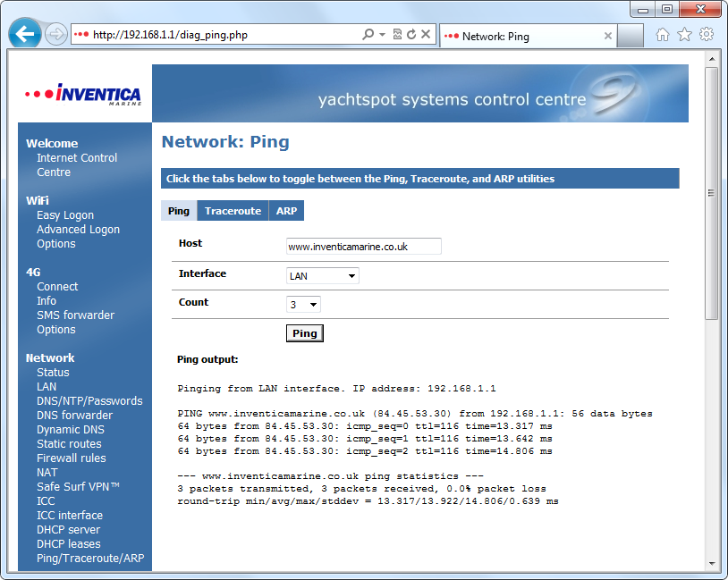The width and height of the screenshot is (728, 580).
Task: Click the WiFi sidebar heading
Action: (x=38, y=200)
